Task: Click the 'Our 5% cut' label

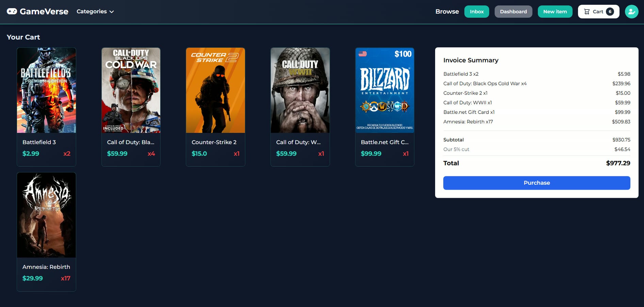Action: click(x=456, y=149)
